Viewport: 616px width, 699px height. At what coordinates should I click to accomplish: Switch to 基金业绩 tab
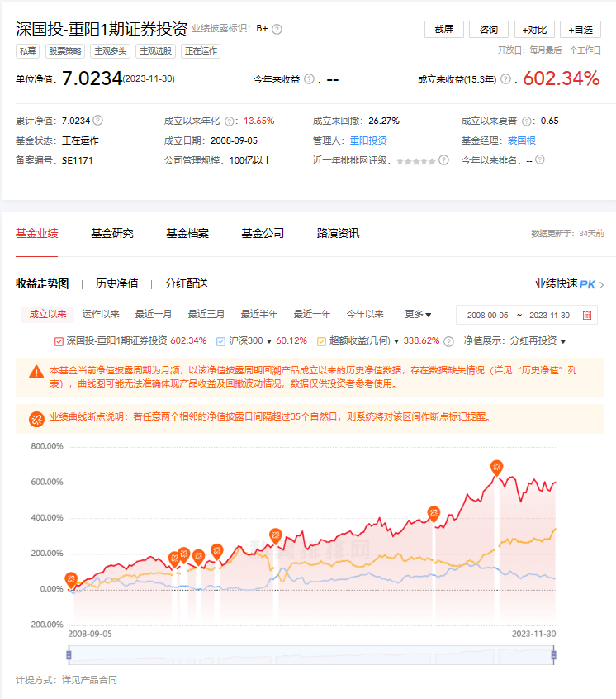click(37, 233)
